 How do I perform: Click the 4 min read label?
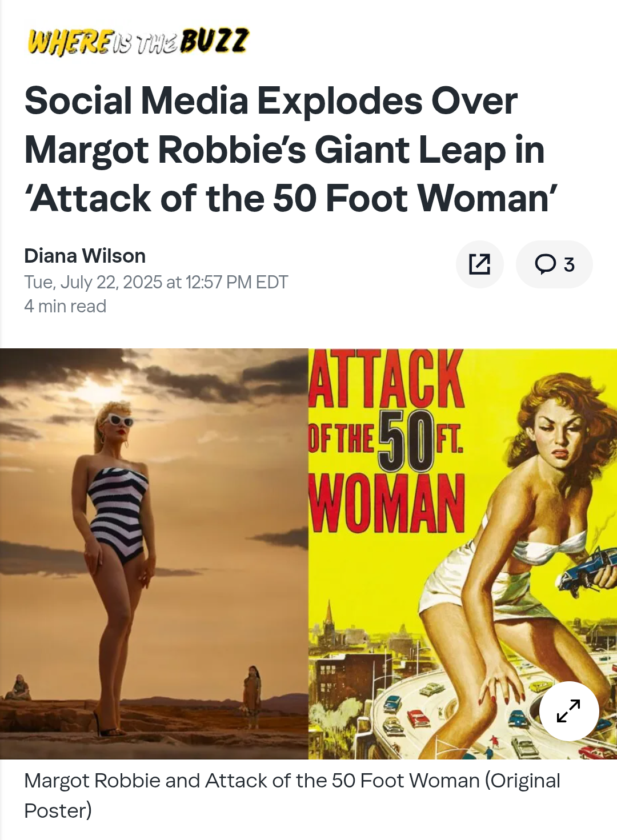tap(65, 306)
